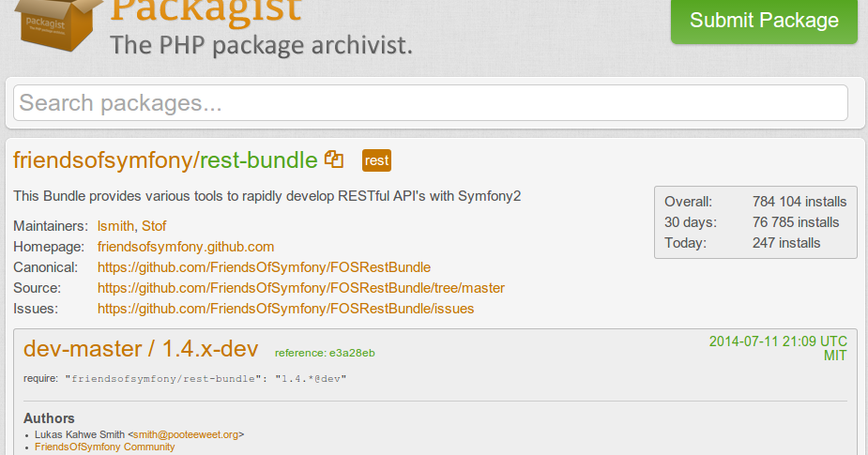Open the rest-bundle package name link
Image resolution: width=868 pixels, height=455 pixels.
(x=260, y=160)
